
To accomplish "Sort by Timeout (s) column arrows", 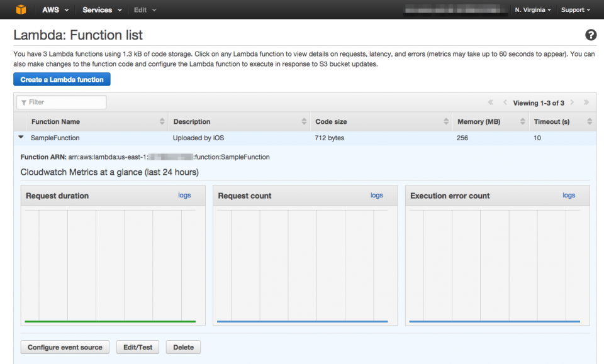I will pyautogui.click(x=590, y=121).
